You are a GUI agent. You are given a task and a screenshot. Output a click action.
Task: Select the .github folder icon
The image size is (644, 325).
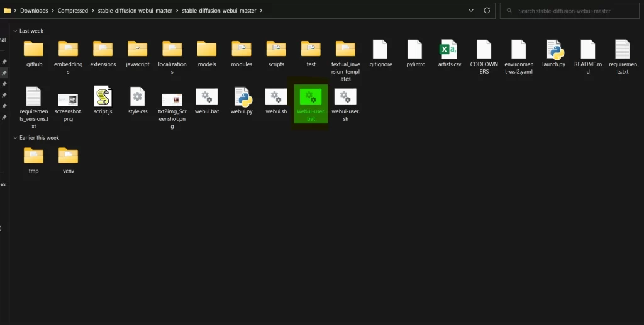coord(34,48)
